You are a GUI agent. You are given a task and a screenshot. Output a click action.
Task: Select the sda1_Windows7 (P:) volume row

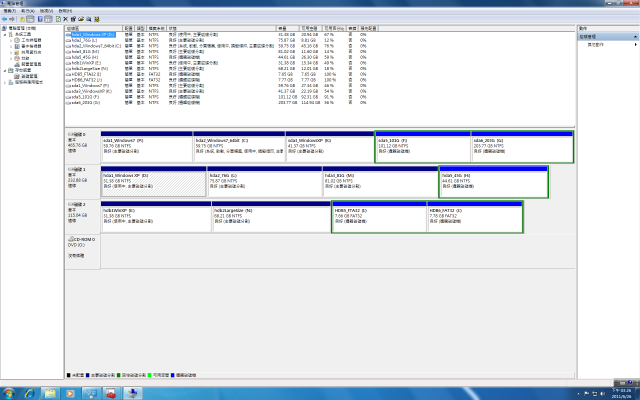pyautogui.click(x=216, y=86)
